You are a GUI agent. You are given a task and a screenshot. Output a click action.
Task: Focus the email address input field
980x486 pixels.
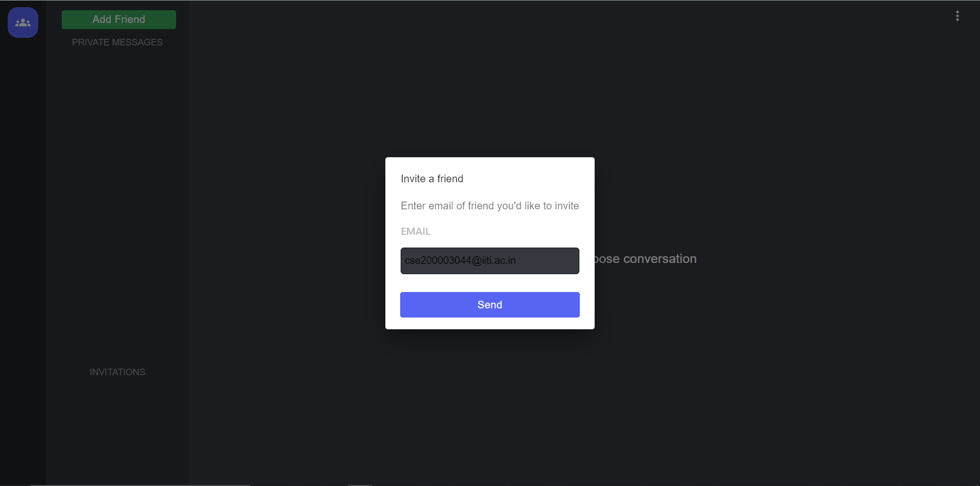click(x=490, y=261)
